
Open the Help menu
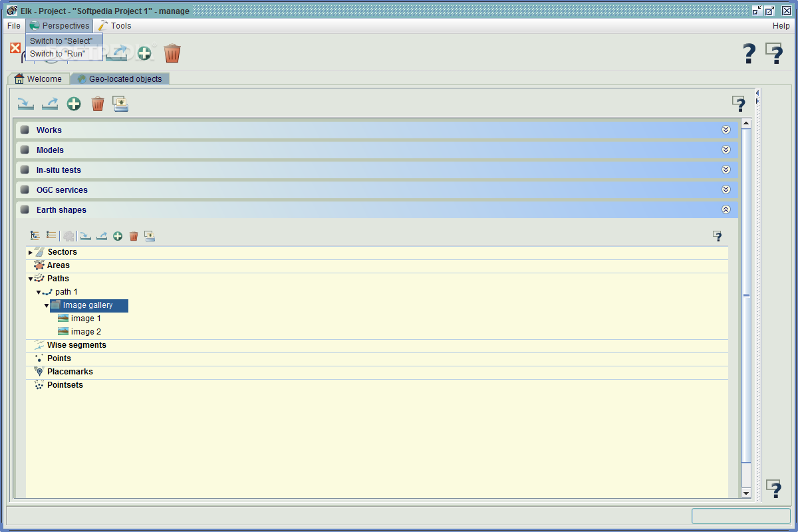(x=781, y=25)
